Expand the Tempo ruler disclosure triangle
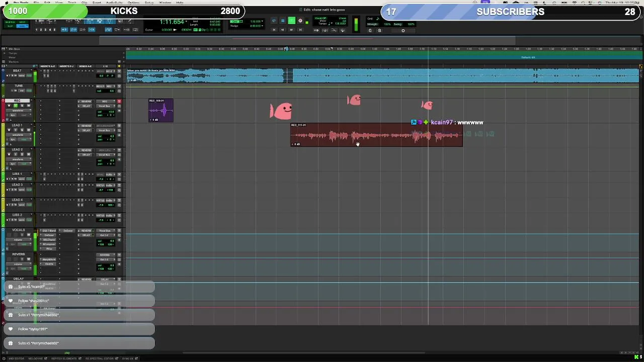644x362 pixels. [x=4, y=53]
